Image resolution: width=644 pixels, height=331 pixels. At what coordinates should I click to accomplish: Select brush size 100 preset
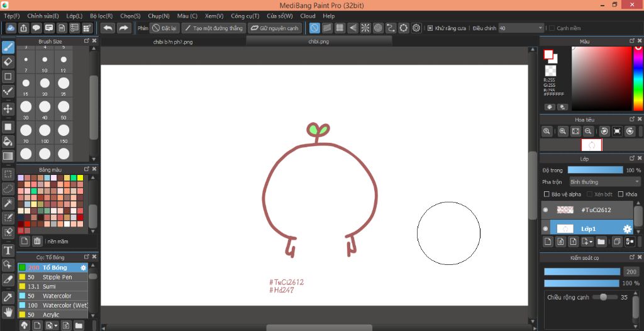click(45, 133)
